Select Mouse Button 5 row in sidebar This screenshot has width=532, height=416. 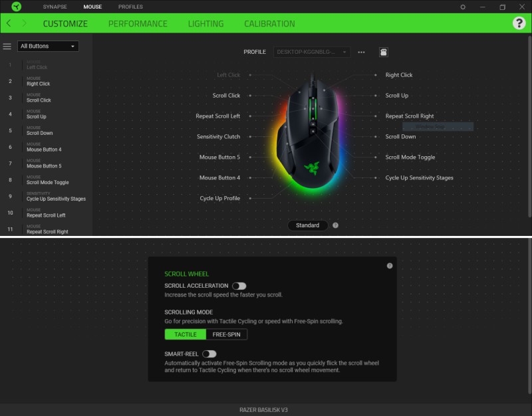(46, 163)
